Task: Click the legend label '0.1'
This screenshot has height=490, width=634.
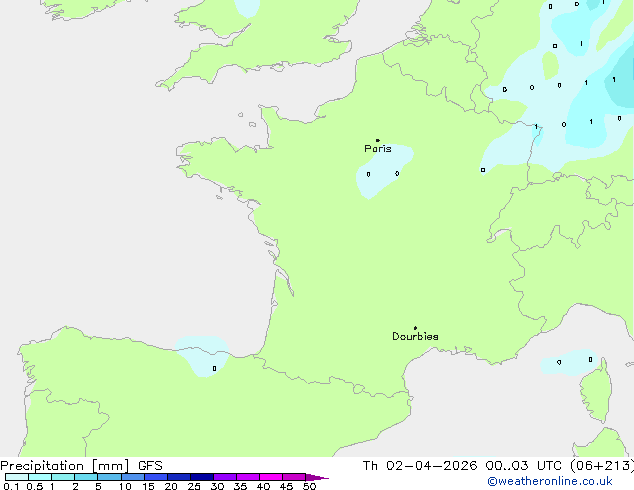Action: [11, 486]
